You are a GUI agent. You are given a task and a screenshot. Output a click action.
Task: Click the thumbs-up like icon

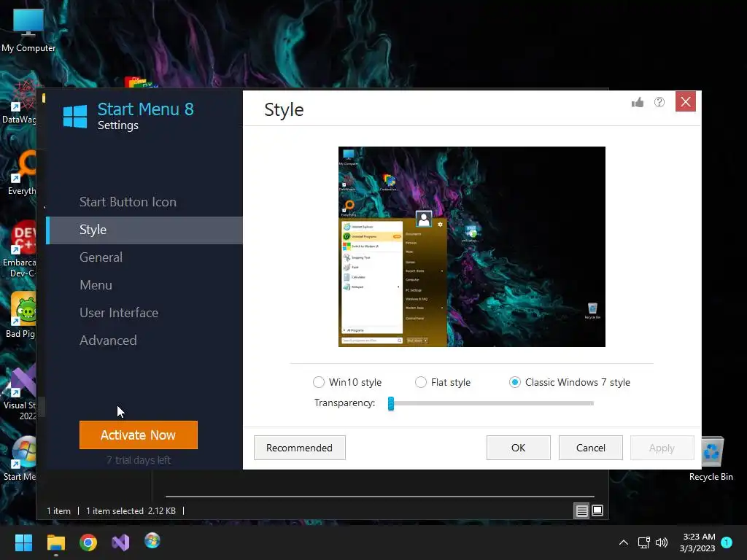tap(638, 102)
